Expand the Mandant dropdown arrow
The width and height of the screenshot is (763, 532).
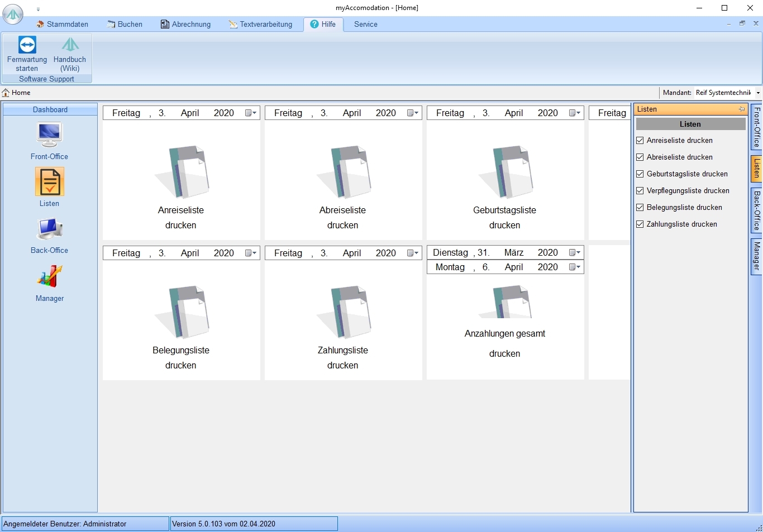[758, 93]
